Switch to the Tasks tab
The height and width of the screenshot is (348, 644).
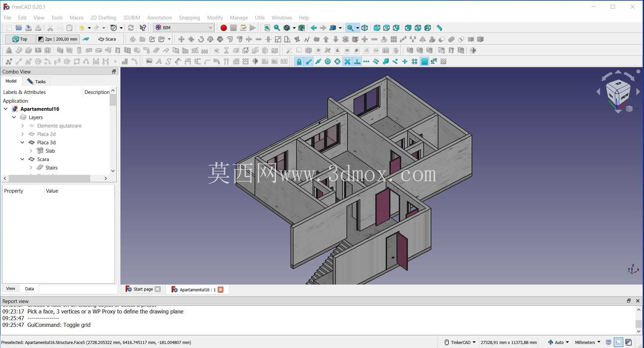tap(37, 81)
